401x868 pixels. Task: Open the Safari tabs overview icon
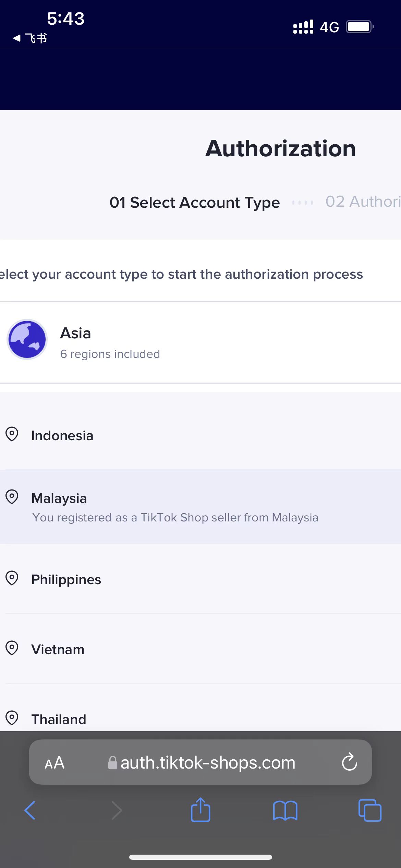point(370,810)
